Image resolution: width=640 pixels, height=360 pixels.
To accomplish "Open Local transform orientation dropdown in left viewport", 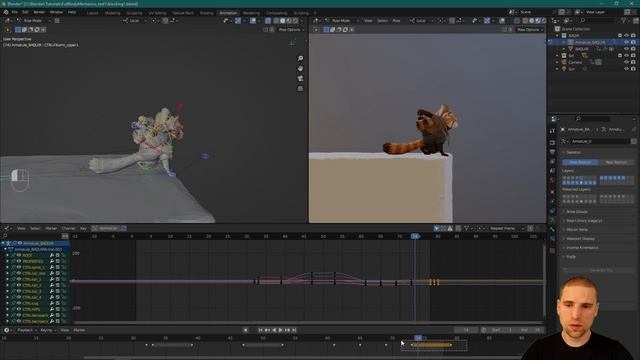I will pos(135,20).
